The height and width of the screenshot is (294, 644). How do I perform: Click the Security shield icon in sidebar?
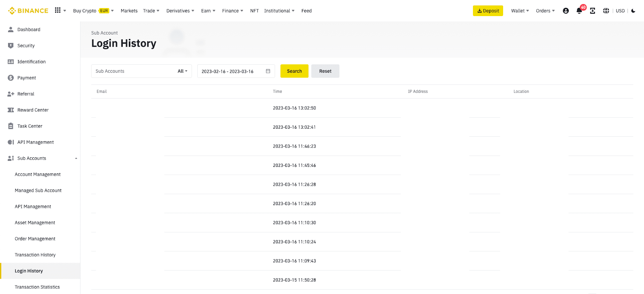click(11, 46)
